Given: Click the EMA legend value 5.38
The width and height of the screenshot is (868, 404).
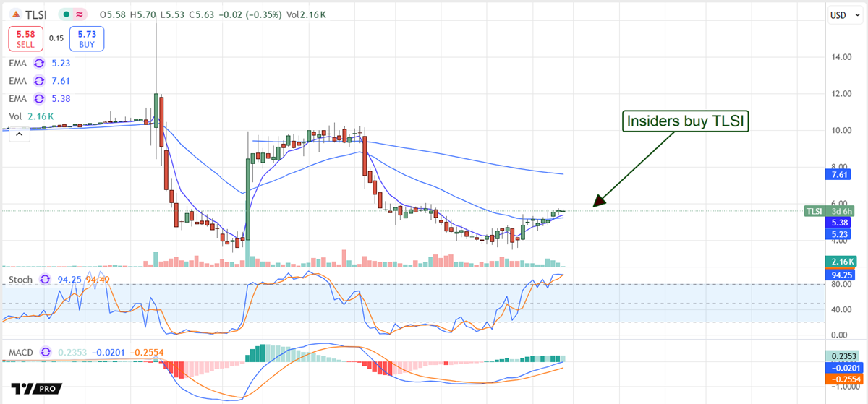Looking at the screenshot, I should coord(60,98).
